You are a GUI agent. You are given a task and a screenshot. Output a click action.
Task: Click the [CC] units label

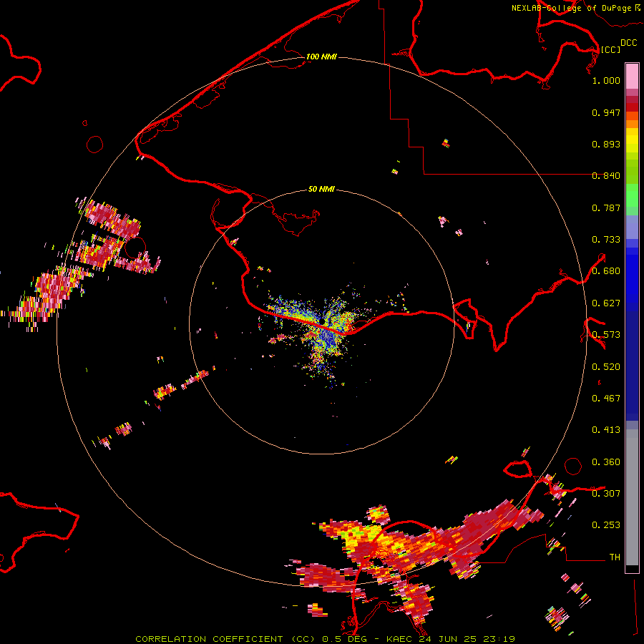(610, 49)
